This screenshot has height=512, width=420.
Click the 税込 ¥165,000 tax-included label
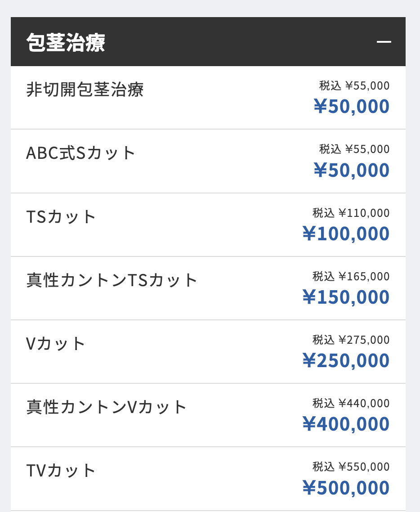pos(351,276)
